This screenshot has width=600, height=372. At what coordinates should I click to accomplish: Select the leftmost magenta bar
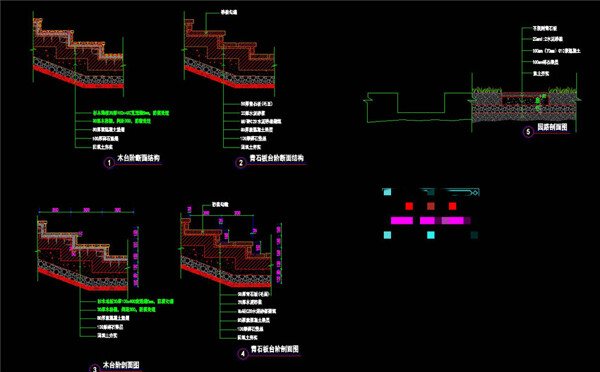(402, 220)
